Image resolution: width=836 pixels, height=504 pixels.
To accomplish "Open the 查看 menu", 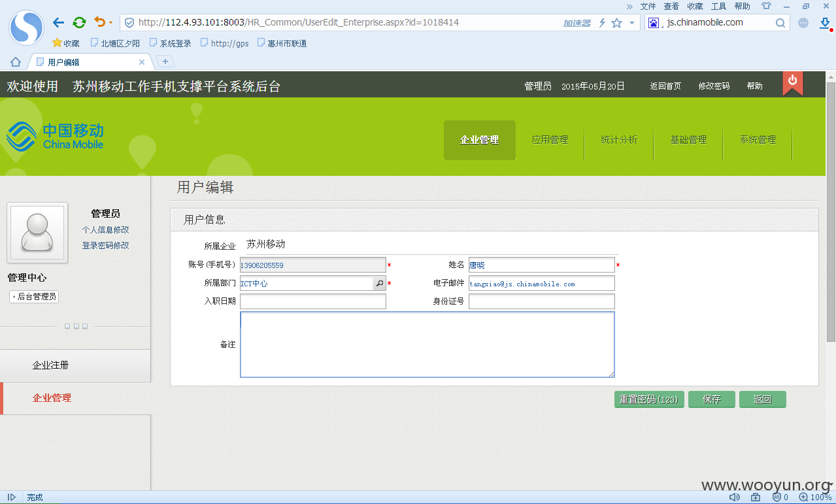I will click(x=671, y=6).
